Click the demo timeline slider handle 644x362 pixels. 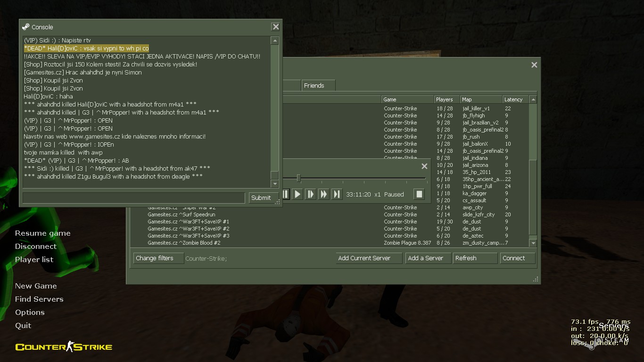(298, 178)
